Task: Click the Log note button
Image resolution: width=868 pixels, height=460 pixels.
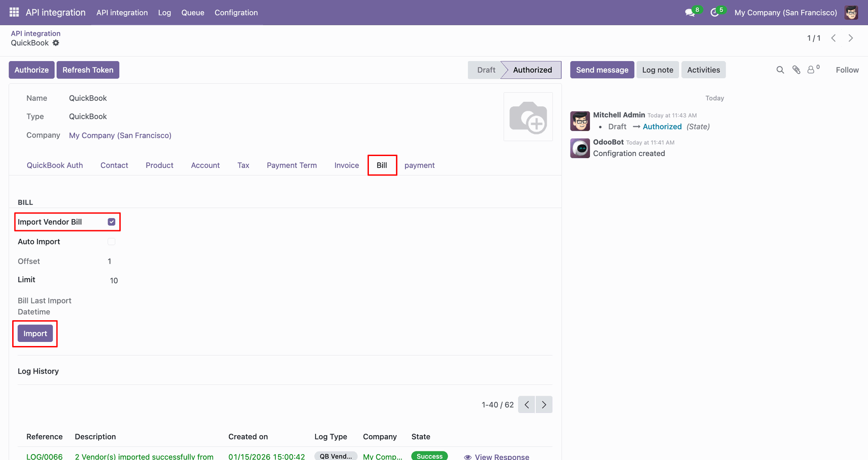Action: (658, 70)
